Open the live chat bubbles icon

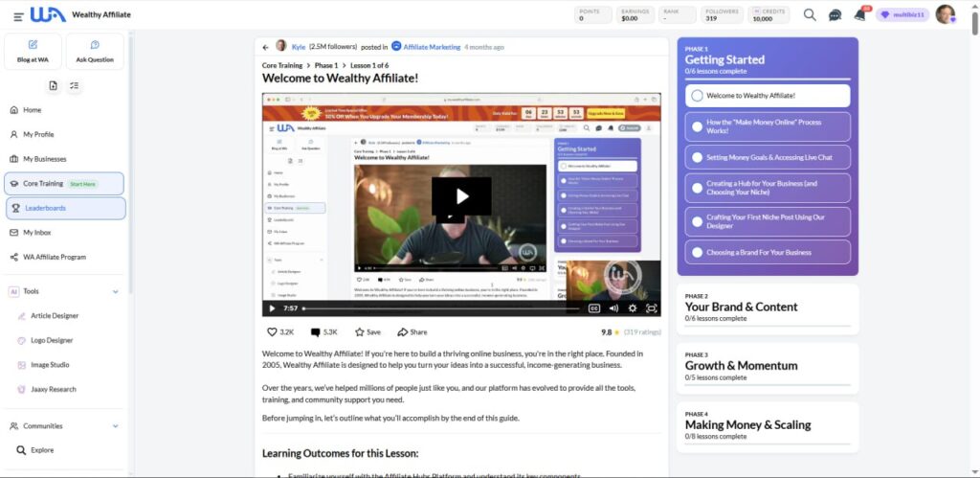point(835,15)
